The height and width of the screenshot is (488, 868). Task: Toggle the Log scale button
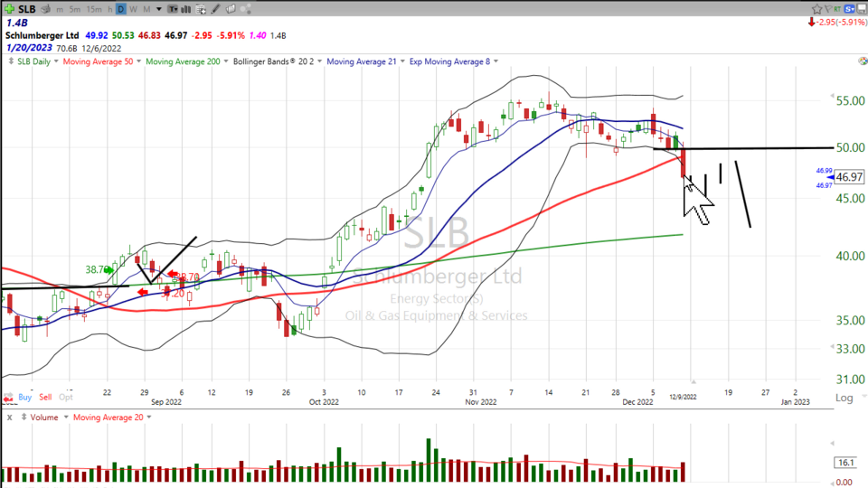[844, 398]
